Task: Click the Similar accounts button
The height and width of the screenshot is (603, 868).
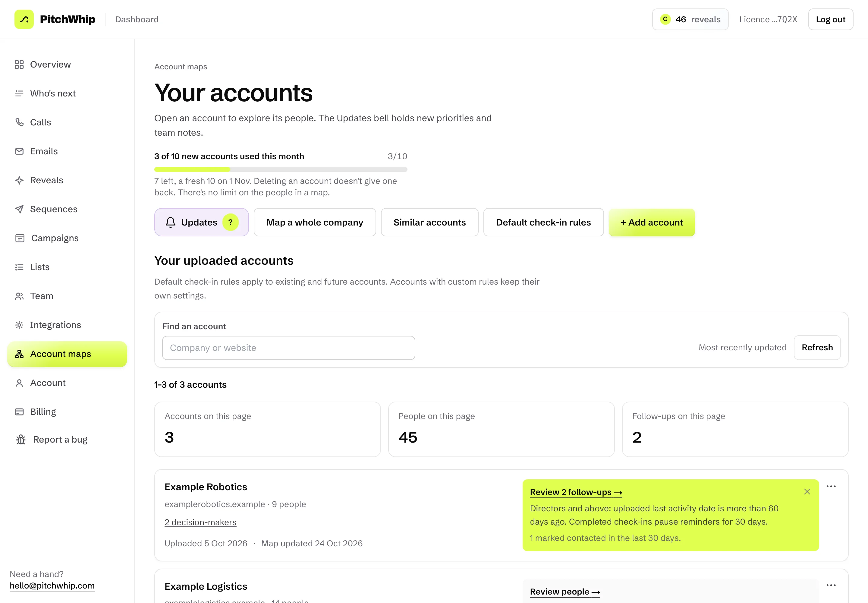Action: point(429,222)
